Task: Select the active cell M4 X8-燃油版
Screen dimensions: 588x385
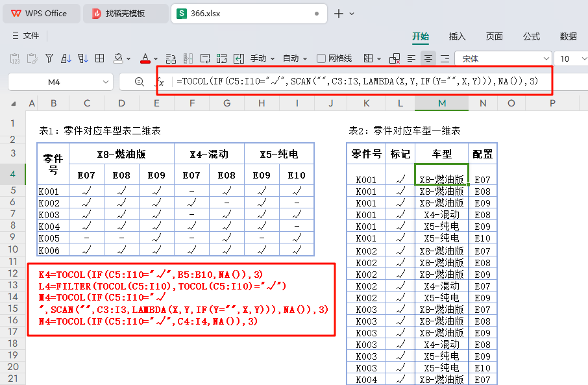Action: coord(442,174)
